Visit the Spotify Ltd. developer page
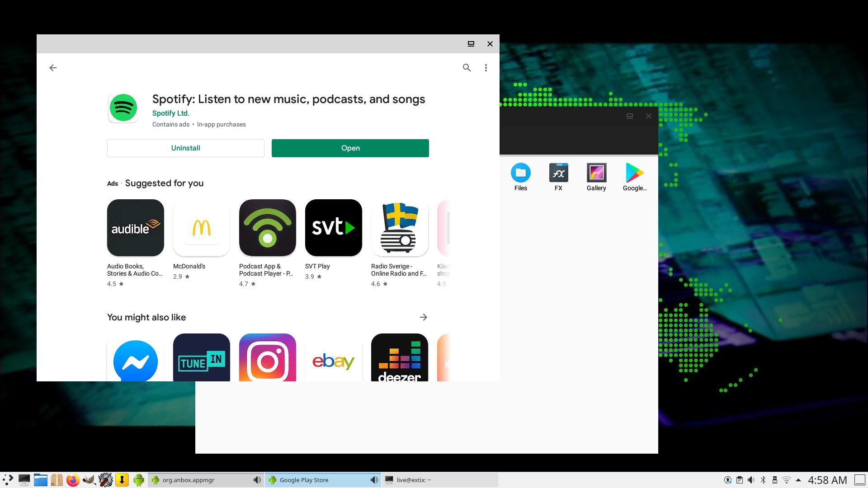The image size is (868, 488). click(171, 113)
